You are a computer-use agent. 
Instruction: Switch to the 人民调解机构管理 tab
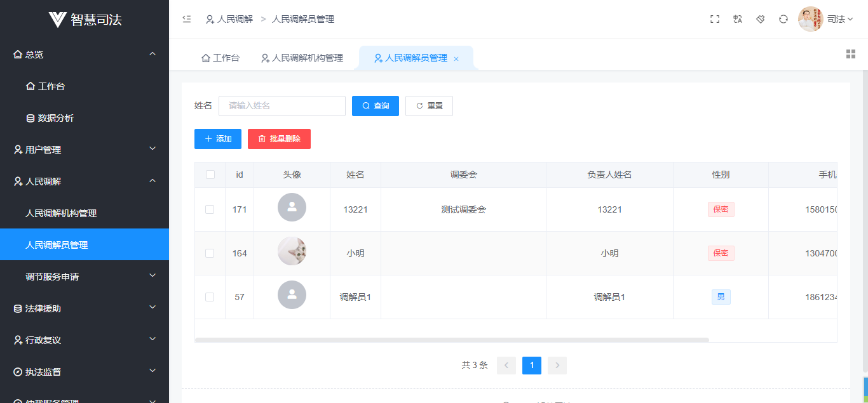click(x=302, y=58)
